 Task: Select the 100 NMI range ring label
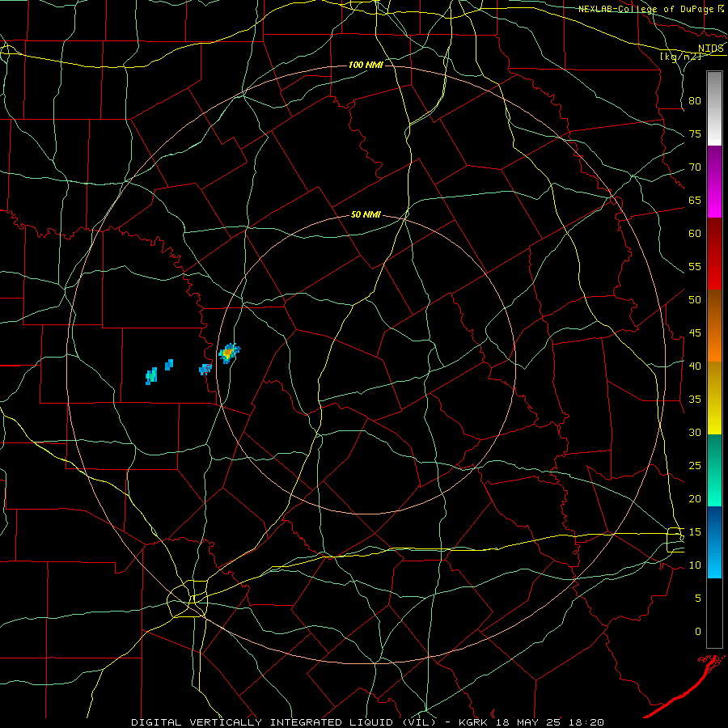366,65
